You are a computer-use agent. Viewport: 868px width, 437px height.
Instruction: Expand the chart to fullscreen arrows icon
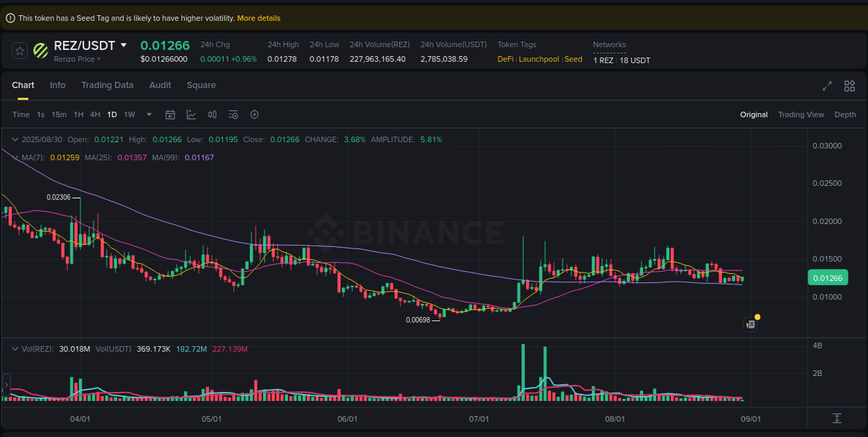click(826, 86)
